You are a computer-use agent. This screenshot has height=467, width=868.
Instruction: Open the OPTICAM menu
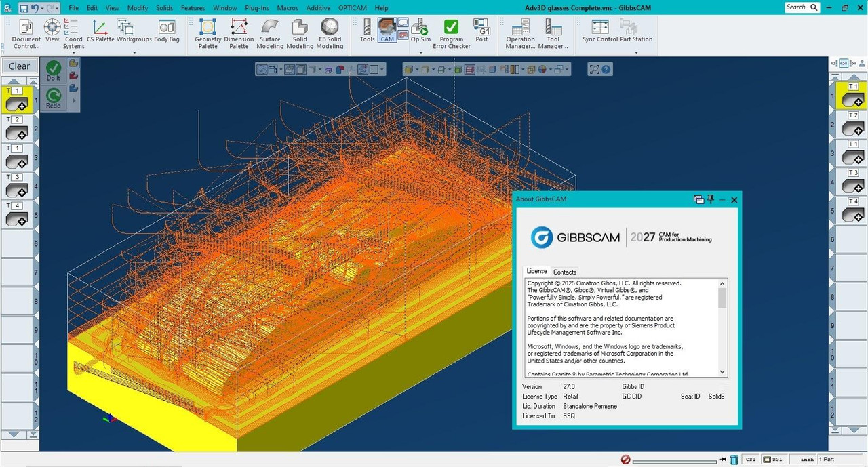353,8
